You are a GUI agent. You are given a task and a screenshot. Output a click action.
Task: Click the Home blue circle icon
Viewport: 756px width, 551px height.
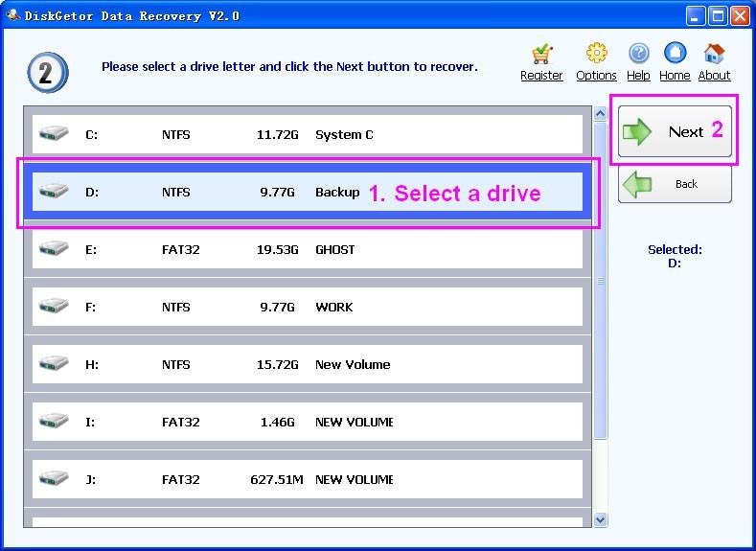coord(675,53)
